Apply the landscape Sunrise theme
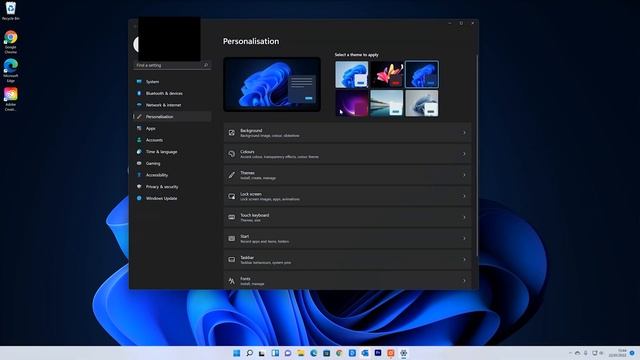This screenshot has height=360, width=640. pos(387,103)
